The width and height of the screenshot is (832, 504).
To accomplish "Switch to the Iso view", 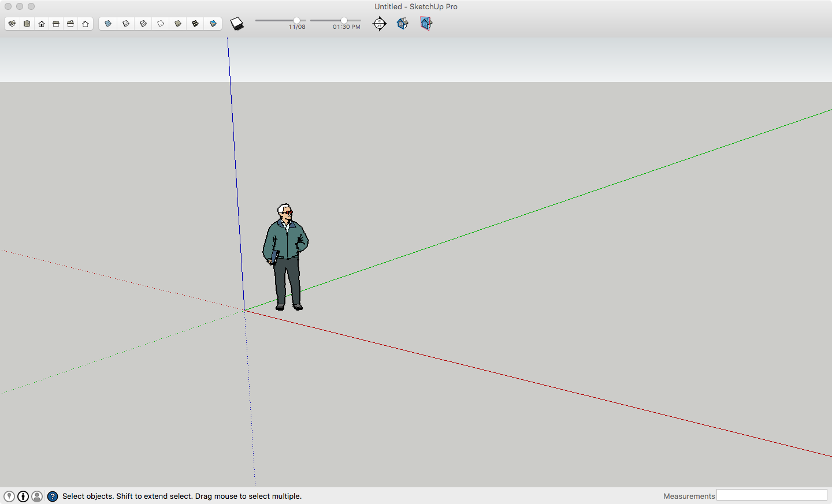I will point(12,24).
